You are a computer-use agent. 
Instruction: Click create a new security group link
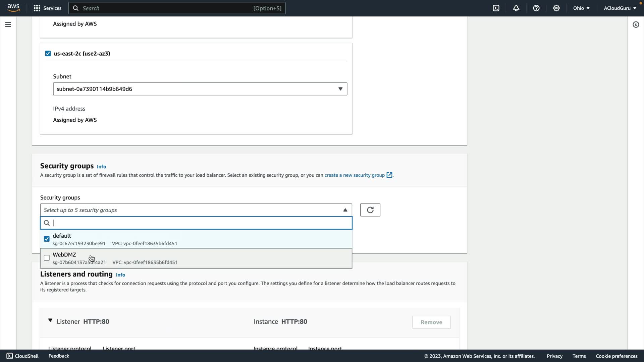click(x=355, y=175)
